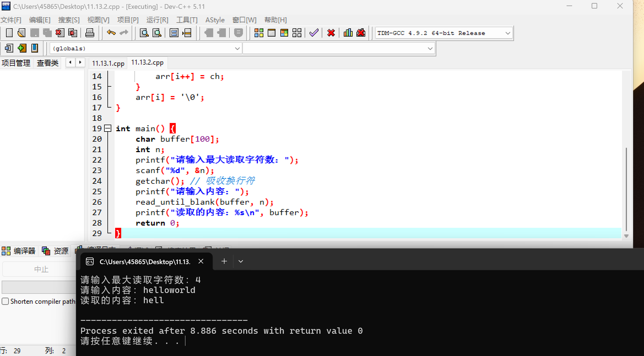
Task: Click the red X stop execution icon
Action: pyautogui.click(x=331, y=33)
